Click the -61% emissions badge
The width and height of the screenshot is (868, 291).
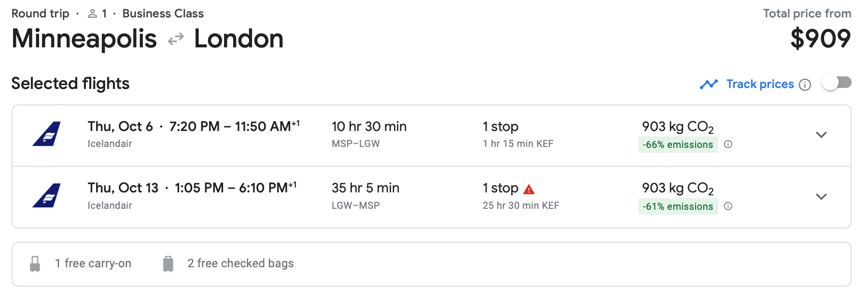click(677, 206)
